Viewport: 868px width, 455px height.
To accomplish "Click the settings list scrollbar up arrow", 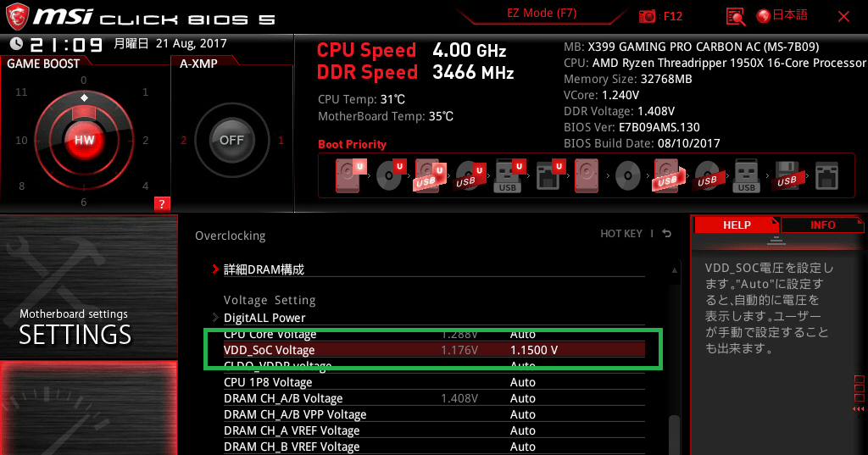I will (x=674, y=270).
